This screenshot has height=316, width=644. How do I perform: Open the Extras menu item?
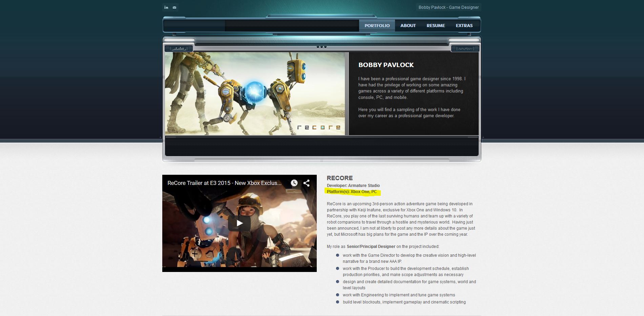click(x=464, y=25)
